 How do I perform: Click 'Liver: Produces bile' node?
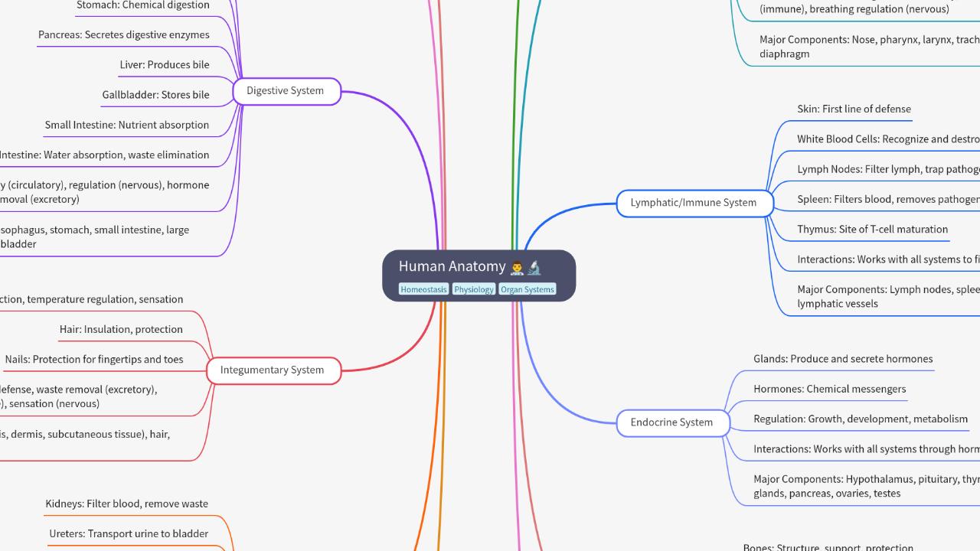(x=165, y=65)
